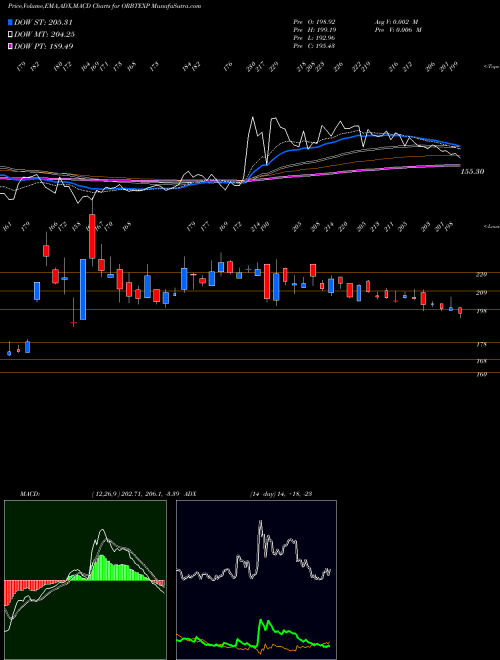Click the '<Lows' axis label
The image size is (500, 660).
[491, 226]
